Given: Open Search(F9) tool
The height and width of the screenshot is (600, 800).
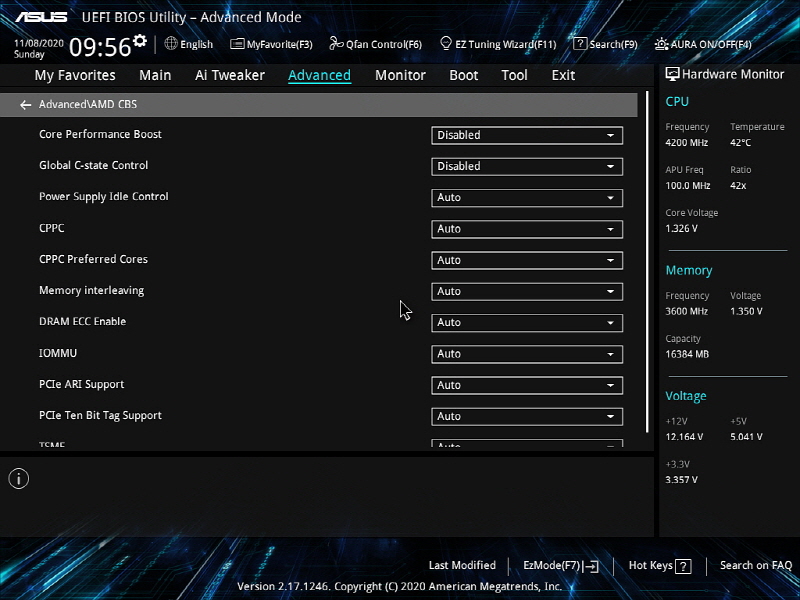Looking at the screenshot, I should 606,44.
